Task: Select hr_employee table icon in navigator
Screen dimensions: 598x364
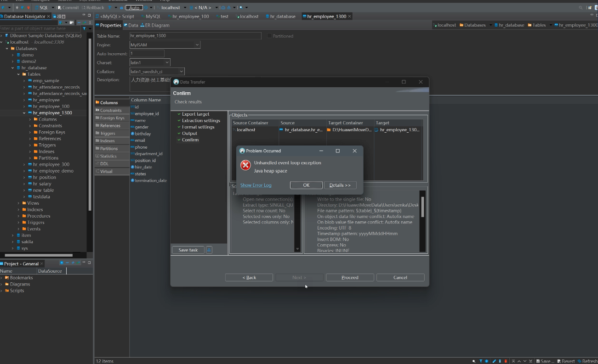Action: [x=30, y=100]
